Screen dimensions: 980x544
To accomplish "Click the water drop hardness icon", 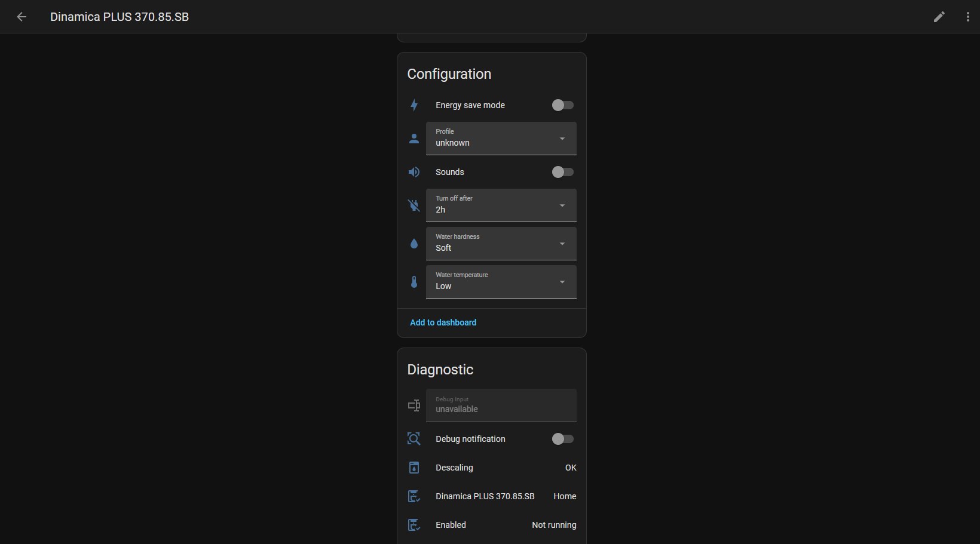I will (x=414, y=244).
